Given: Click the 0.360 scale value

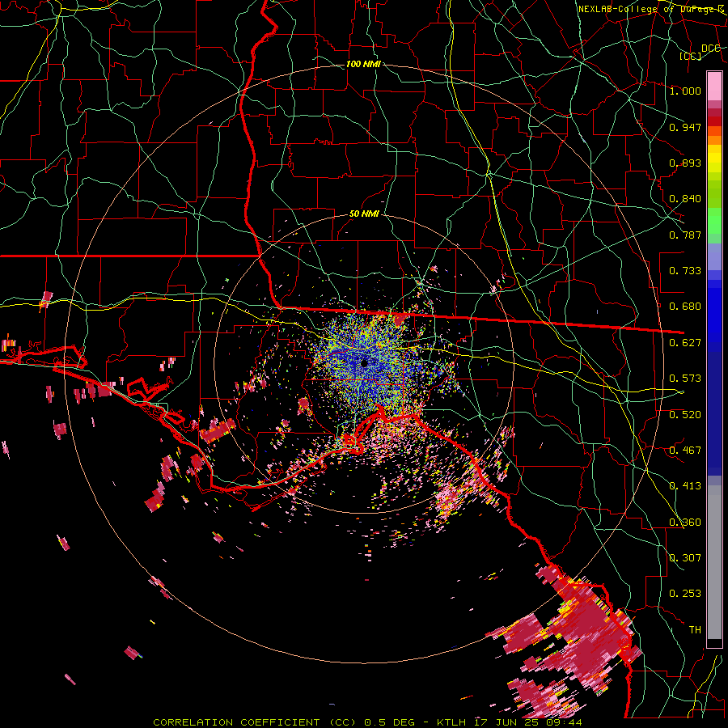Looking at the screenshot, I should pos(685,523).
